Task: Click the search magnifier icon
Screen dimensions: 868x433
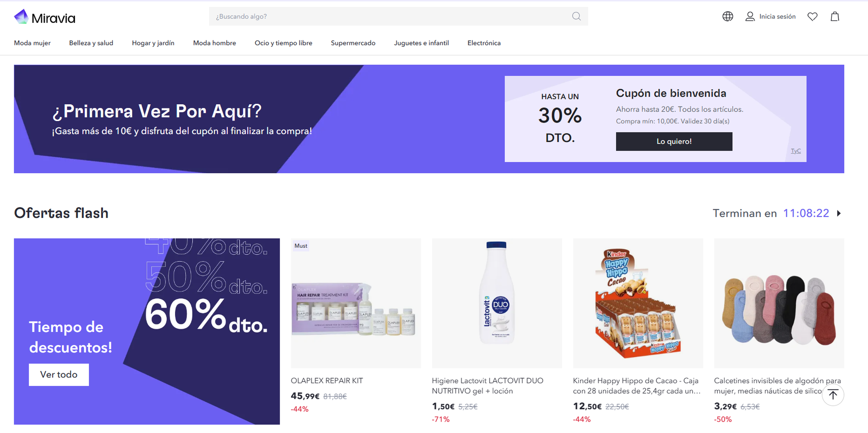Action: [576, 16]
